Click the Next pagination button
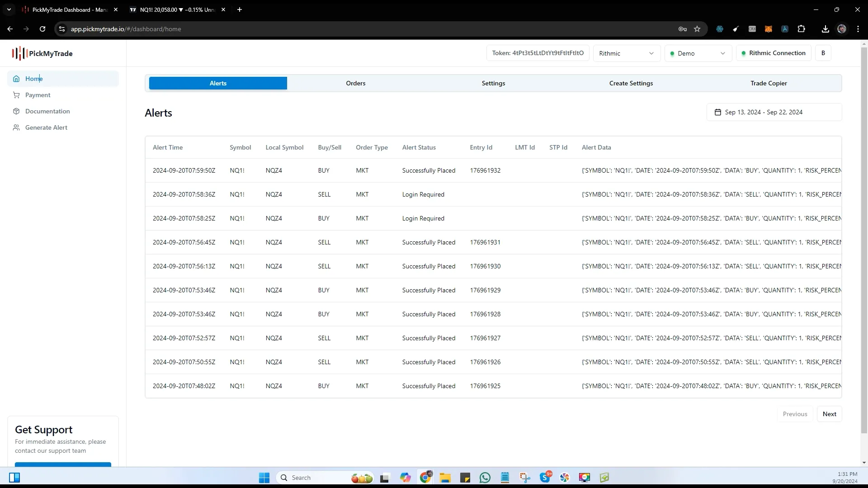868x488 pixels. pyautogui.click(x=830, y=413)
